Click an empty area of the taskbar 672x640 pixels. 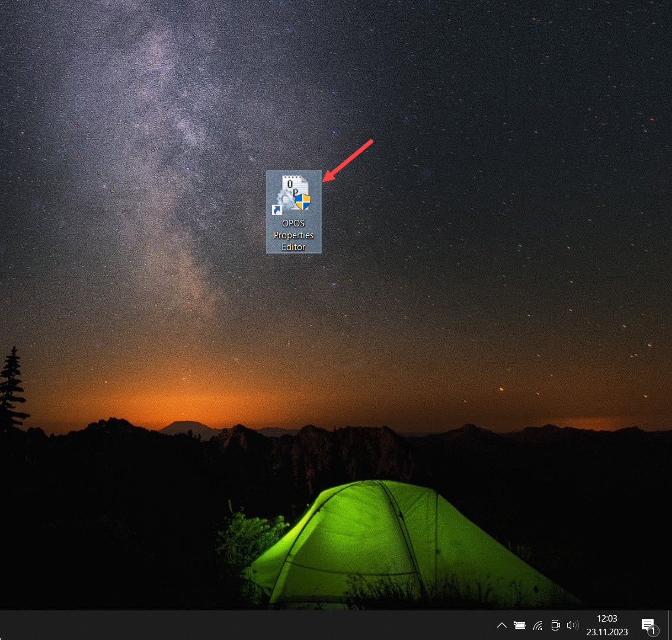(x=237, y=625)
